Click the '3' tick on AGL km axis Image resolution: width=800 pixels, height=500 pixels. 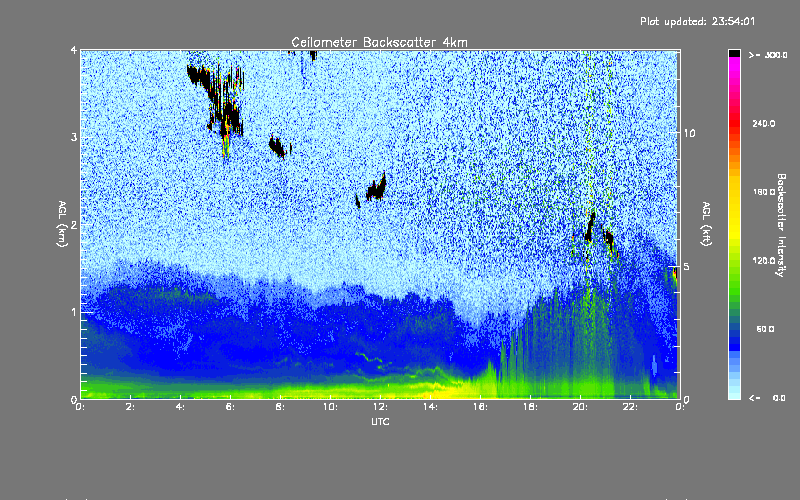tap(74, 137)
